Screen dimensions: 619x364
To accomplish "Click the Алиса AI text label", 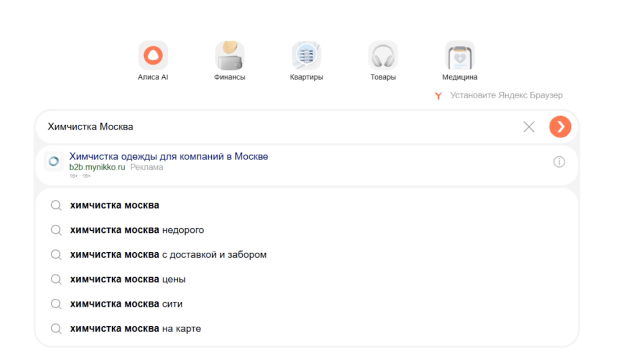I will [x=153, y=77].
